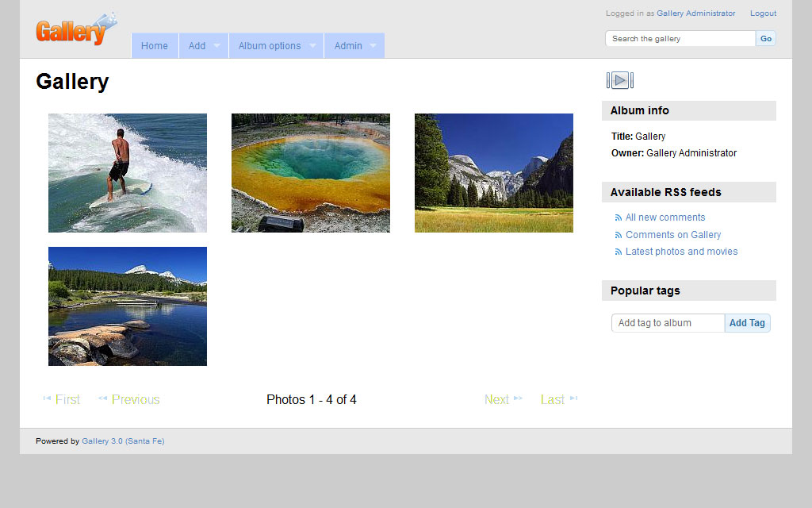Go to the Home menu item
Screen dimensions: 812x508
[x=155, y=46]
